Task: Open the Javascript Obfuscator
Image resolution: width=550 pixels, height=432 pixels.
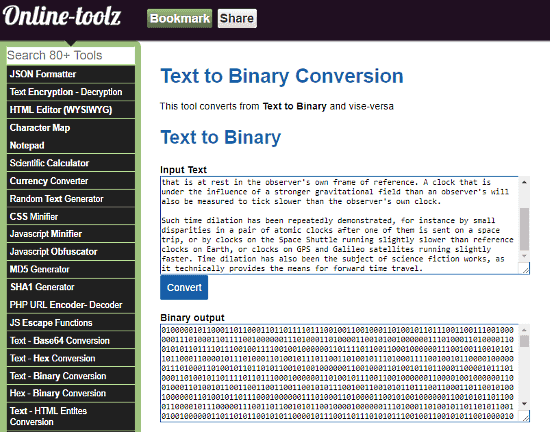Action: point(71,252)
